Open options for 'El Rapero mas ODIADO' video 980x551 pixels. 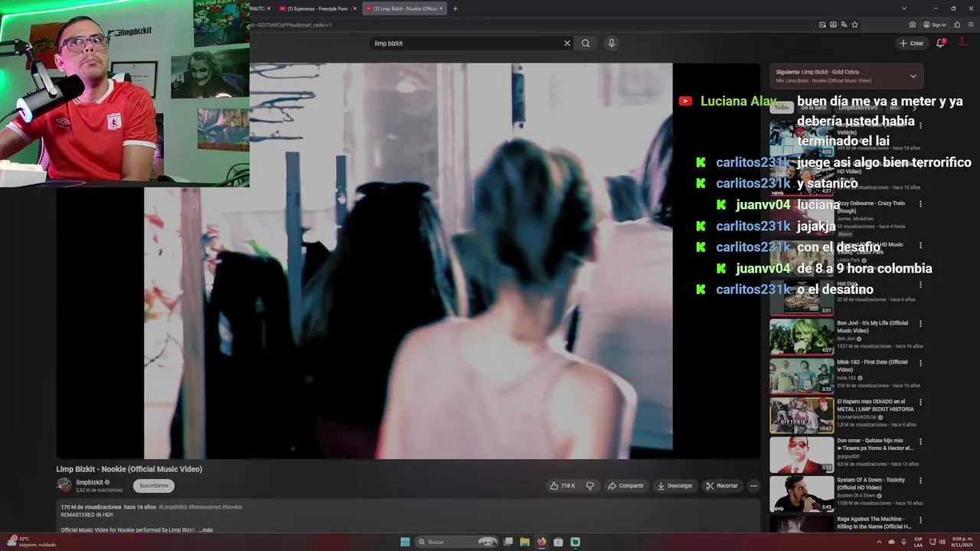point(920,402)
